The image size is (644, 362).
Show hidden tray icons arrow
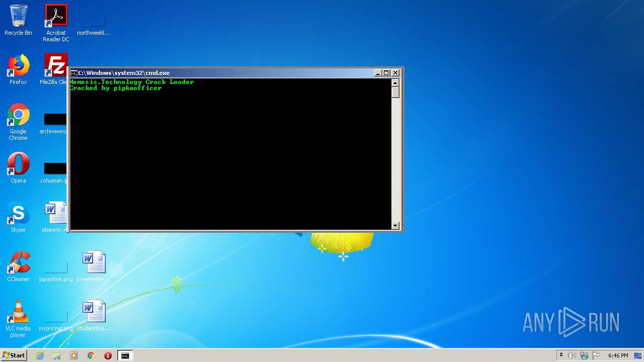pyautogui.click(x=561, y=355)
